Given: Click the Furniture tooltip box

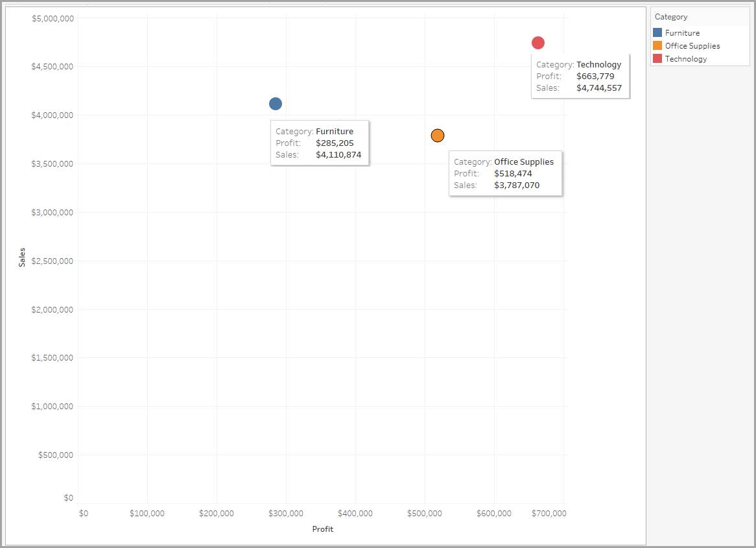Looking at the screenshot, I should pos(319,143).
